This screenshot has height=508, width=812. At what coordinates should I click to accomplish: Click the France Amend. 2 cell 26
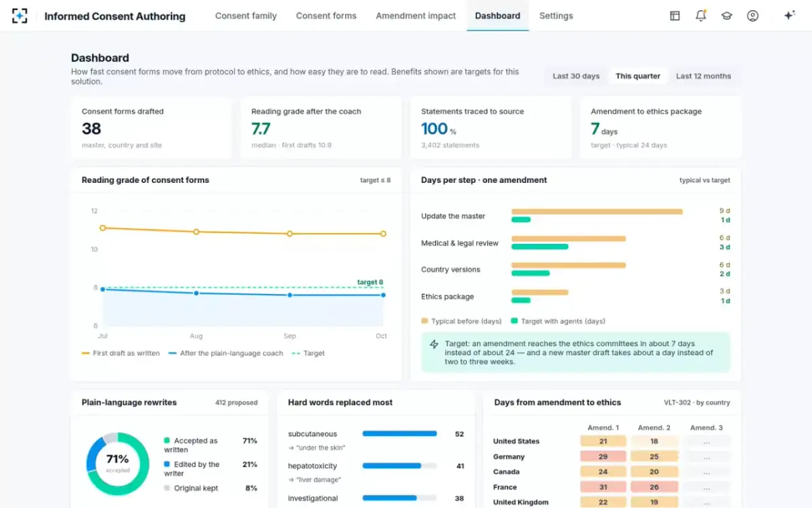(x=654, y=487)
